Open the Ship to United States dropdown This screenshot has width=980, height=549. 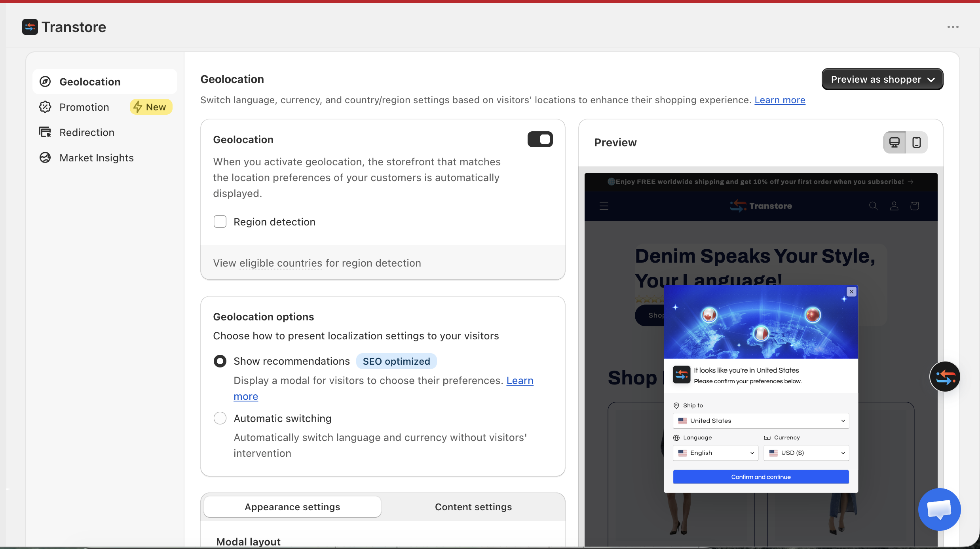761,421
